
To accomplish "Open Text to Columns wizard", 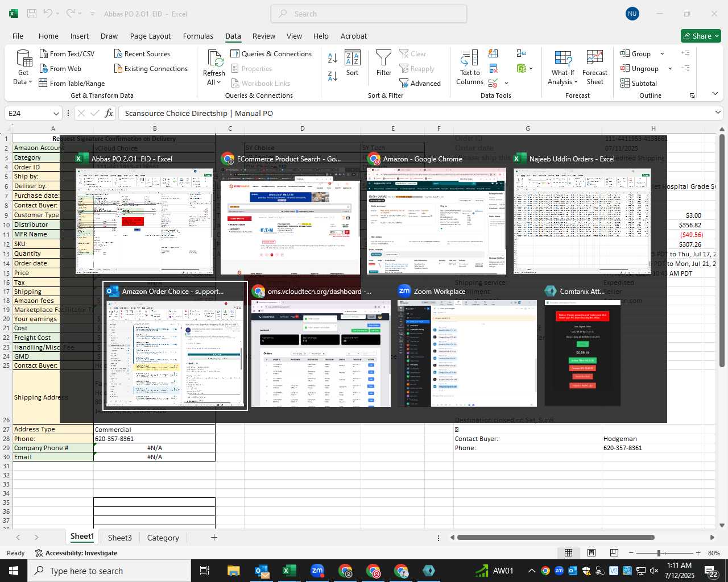I will (470, 68).
